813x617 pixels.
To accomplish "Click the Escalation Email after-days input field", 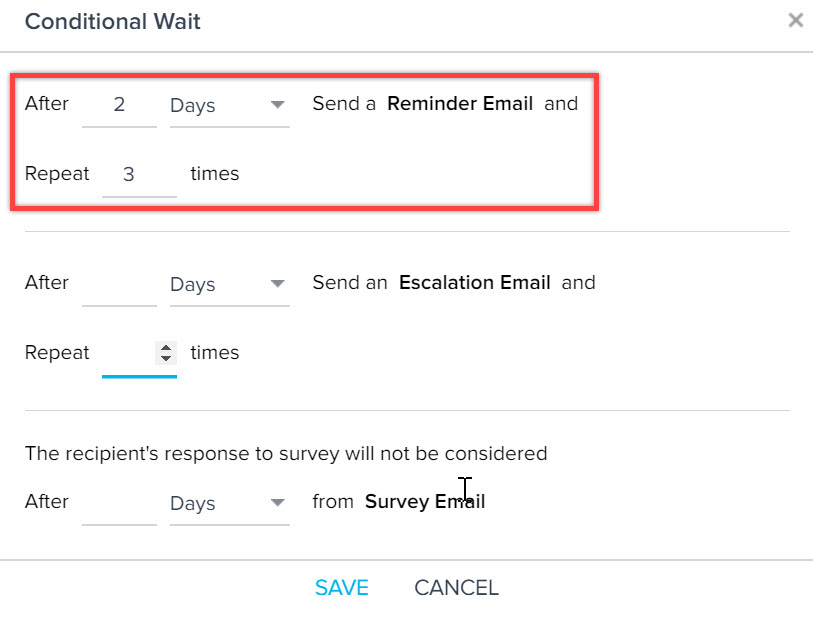I will click(119, 283).
